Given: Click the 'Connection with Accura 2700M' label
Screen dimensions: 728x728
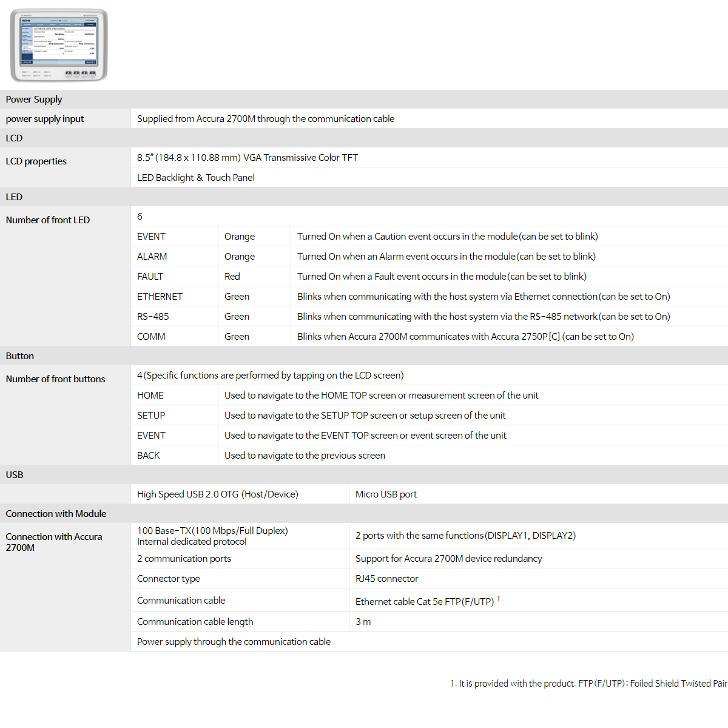Looking at the screenshot, I should (x=54, y=542).
